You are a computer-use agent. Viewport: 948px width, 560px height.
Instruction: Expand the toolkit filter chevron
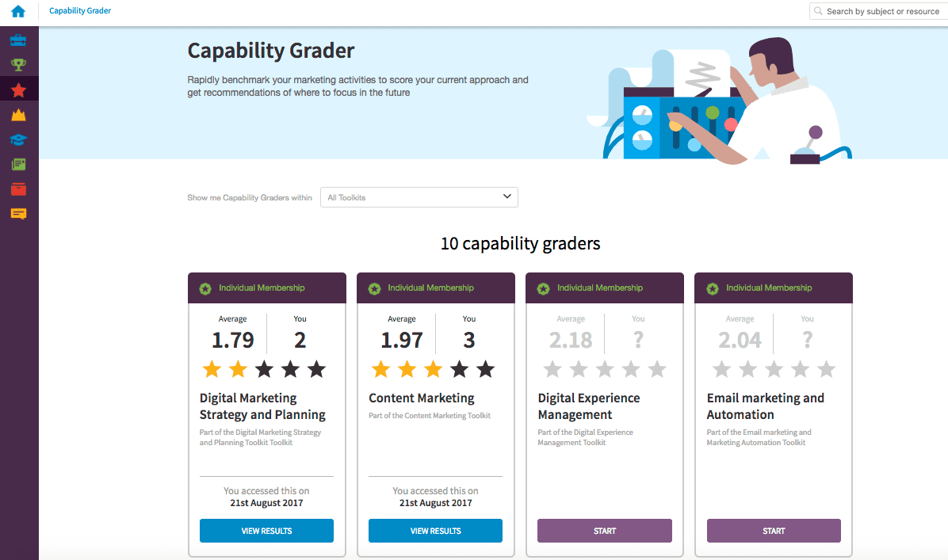[x=506, y=196]
